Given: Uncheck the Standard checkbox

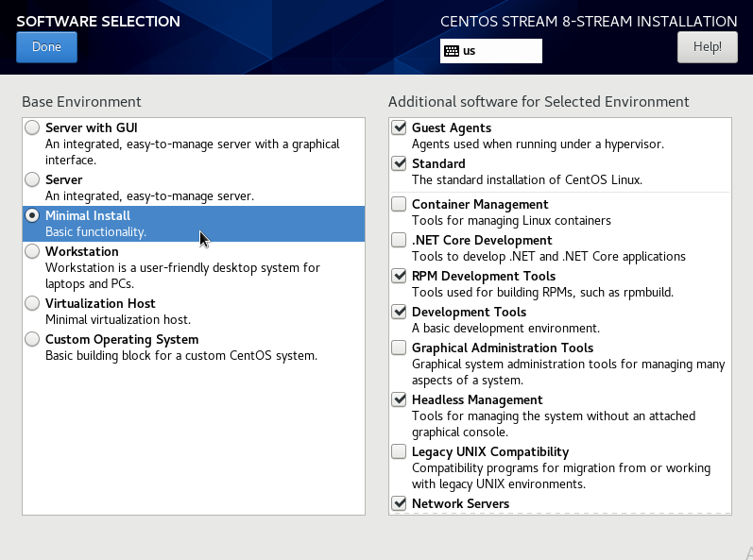Looking at the screenshot, I should 399,163.
